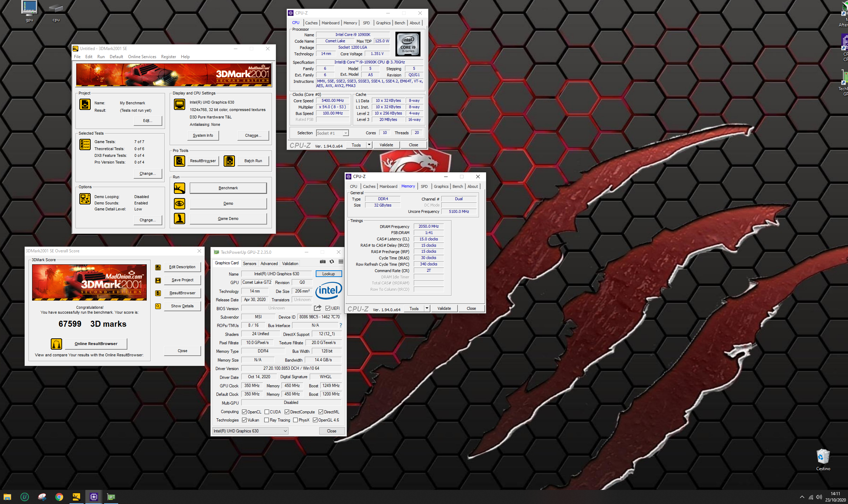Screen dimensions: 848x504
Task: Open the Validation tab in GPU-Z
Action: tap(290, 264)
